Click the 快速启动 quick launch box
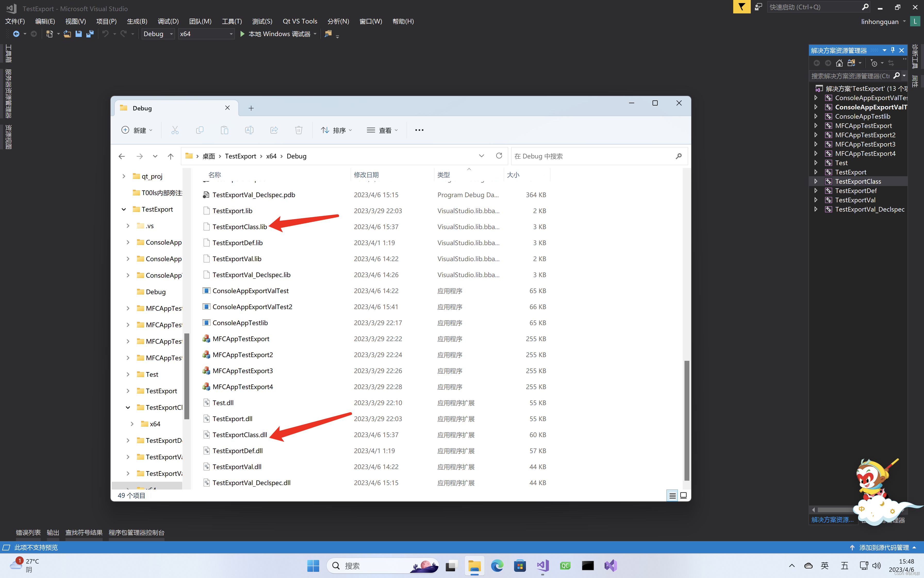 click(819, 7)
